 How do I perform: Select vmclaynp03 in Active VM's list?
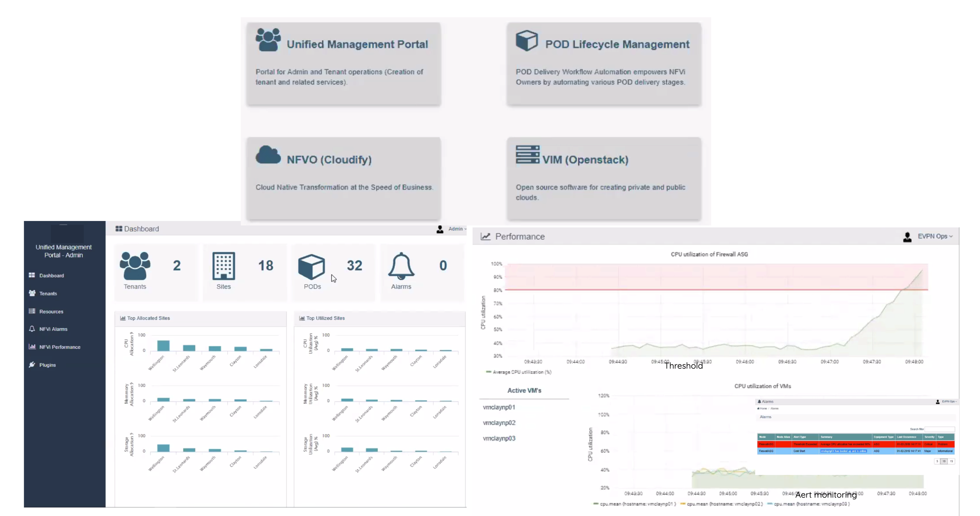click(x=499, y=438)
